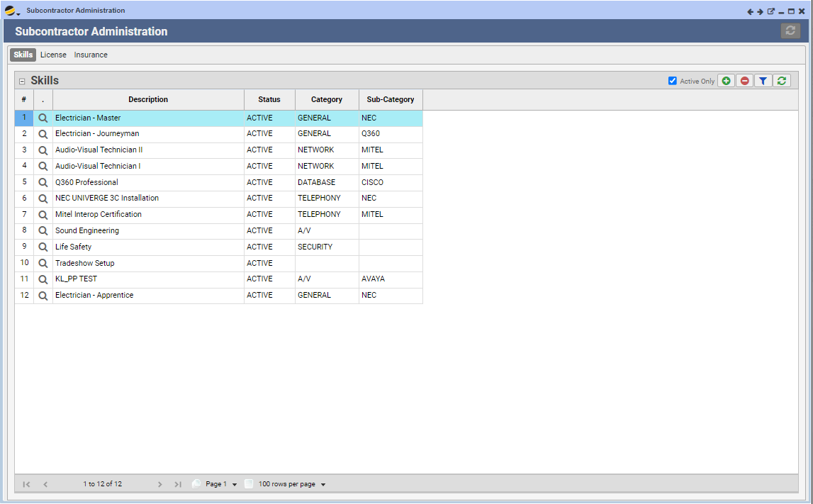Switch to the Insurance tab
813x504 pixels.
click(x=91, y=55)
